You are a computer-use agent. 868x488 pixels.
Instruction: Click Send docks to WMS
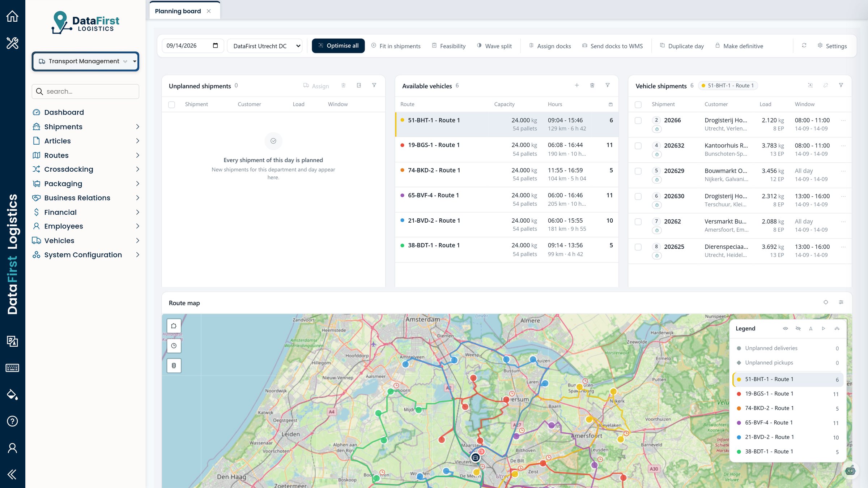click(x=612, y=46)
